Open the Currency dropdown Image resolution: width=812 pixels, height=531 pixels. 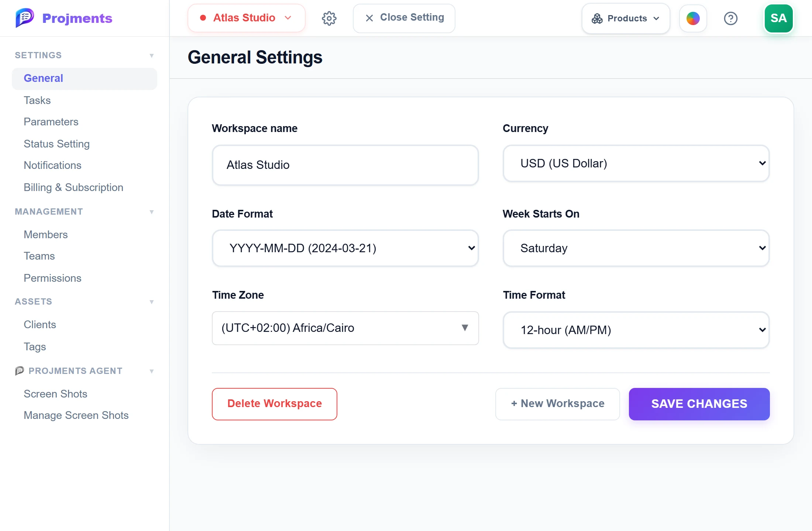636,163
